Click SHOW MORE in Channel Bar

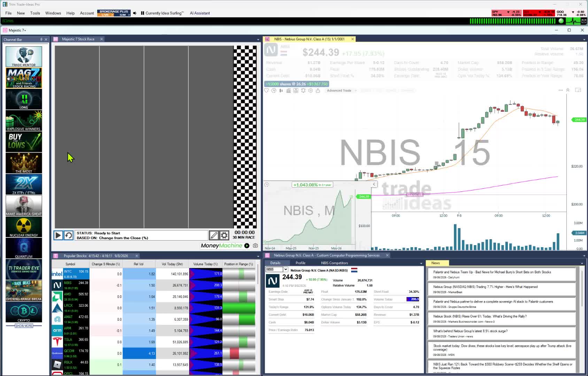pyautogui.click(x=24, y=326)
